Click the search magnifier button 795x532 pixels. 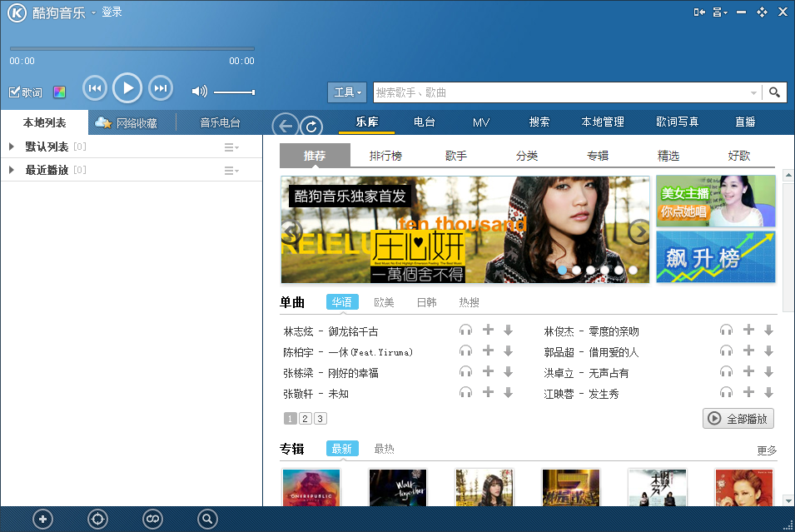[x=774, y=92]
